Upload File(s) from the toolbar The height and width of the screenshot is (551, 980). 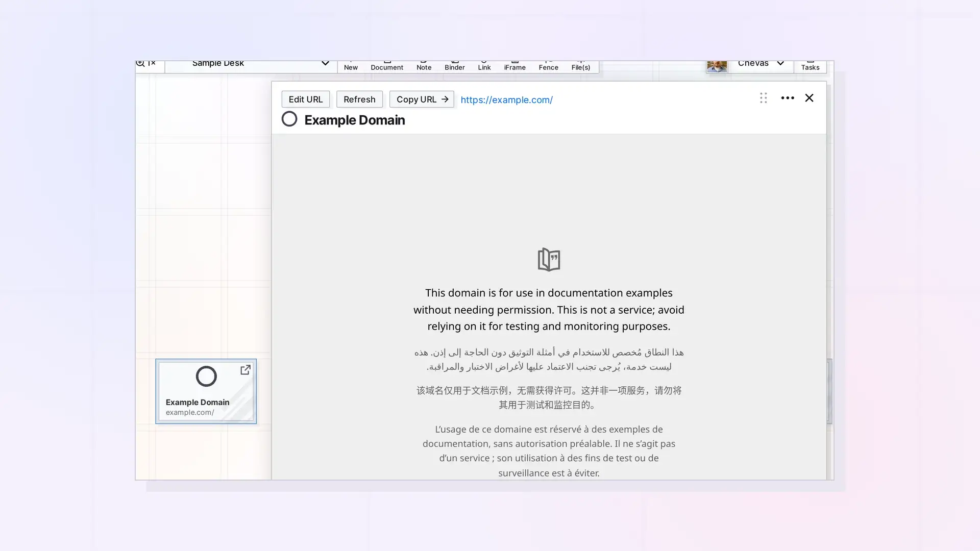coord(581,66)
